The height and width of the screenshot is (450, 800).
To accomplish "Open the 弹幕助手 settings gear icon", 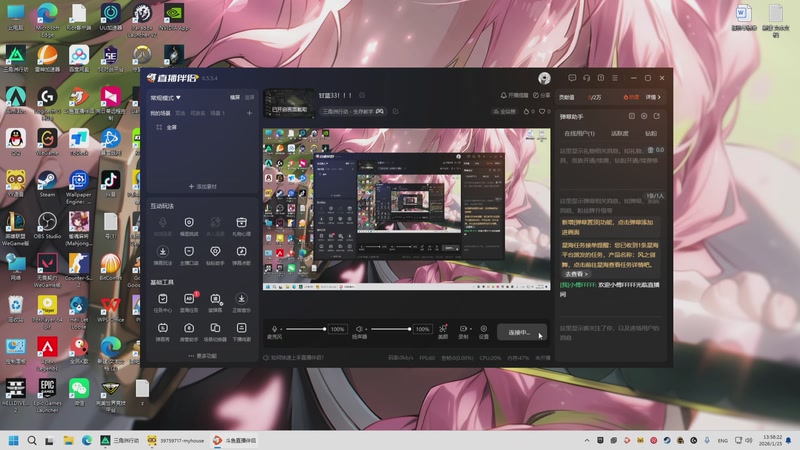I will coord(644,116).
